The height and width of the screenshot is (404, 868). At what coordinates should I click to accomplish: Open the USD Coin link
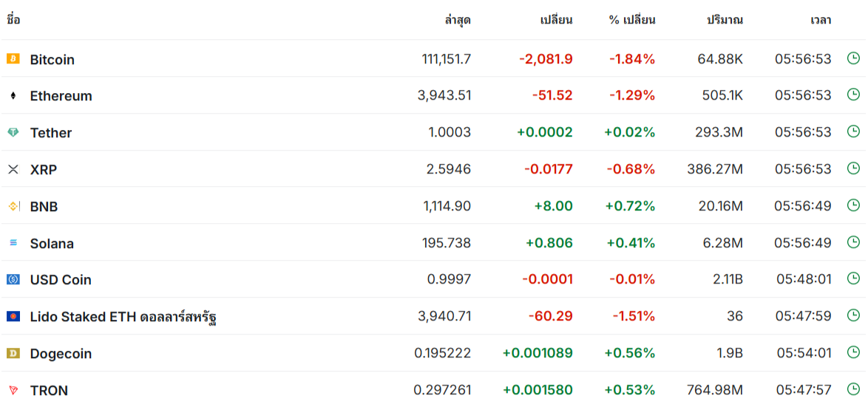pos(61,280)
